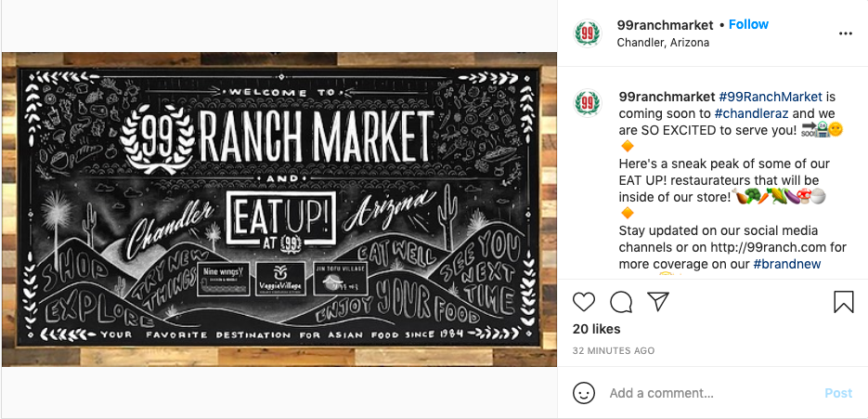Open the #99RanchMarket hashtag

click(x=771, y=97)
